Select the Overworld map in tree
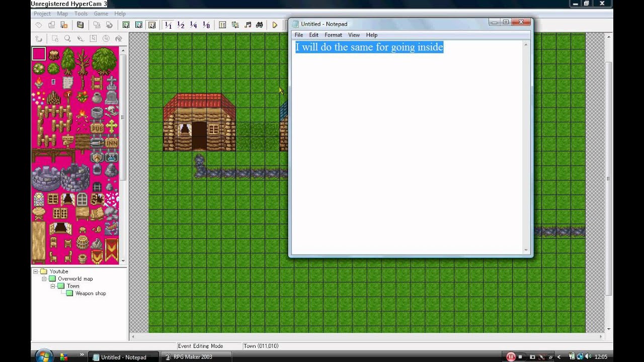The width and height of the screenshot is (644, 362). (70, 279)
